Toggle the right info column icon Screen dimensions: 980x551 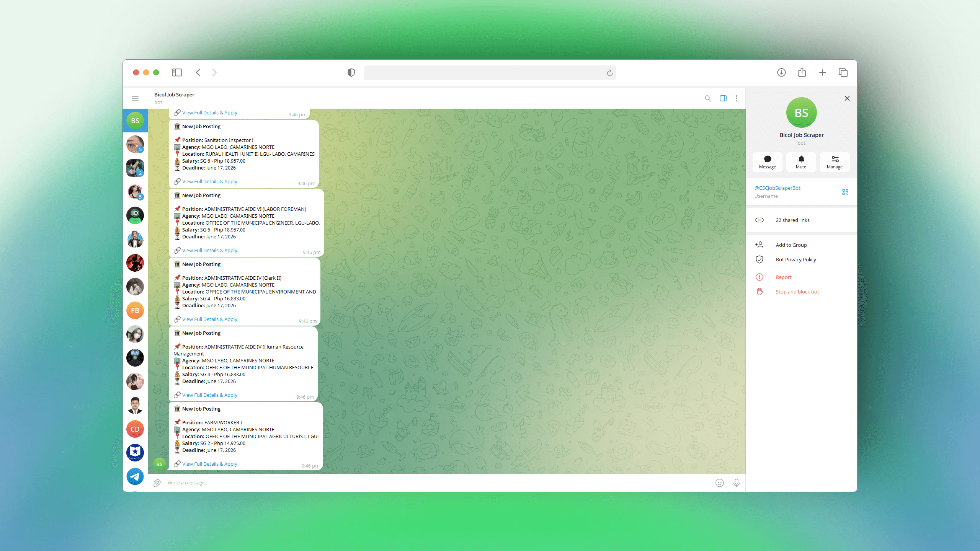coord(723,98)
